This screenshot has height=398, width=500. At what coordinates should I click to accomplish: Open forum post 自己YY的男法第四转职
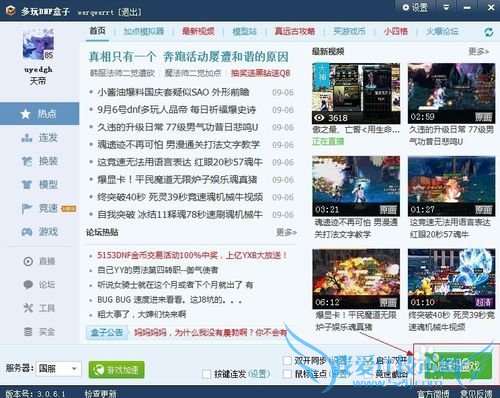(157, 270)
